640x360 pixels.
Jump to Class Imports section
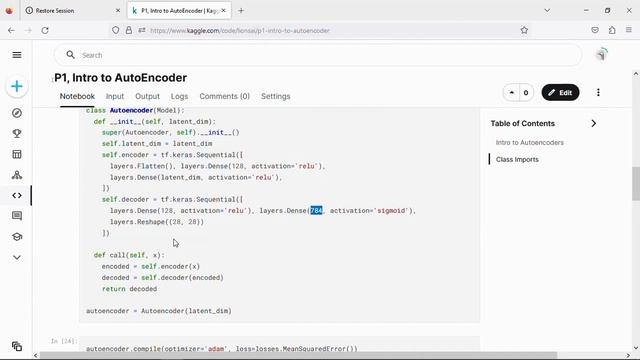tap(517, 160)
